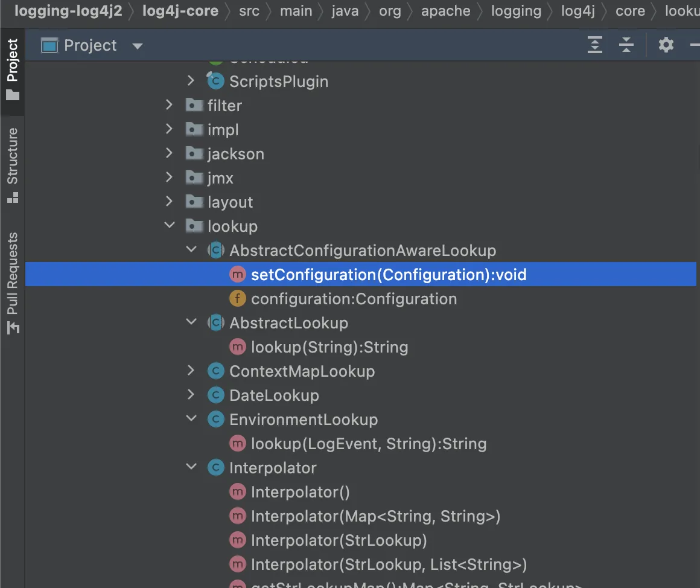
Task: Click the configuration field icon
Action: point(238,299)
